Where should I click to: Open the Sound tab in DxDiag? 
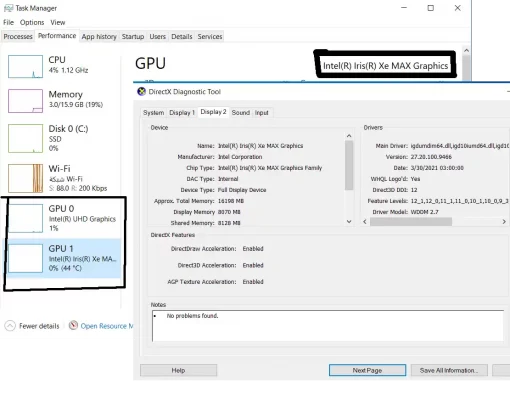(x=241, y=113)
